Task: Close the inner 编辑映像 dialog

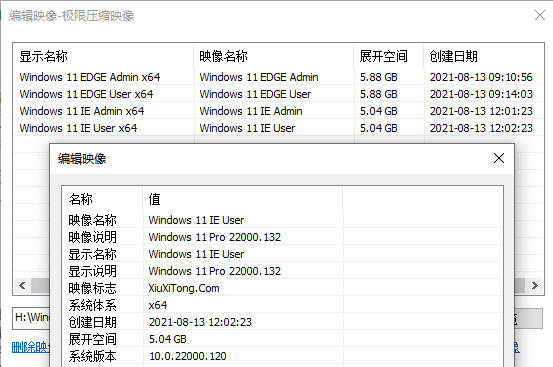Action: (499, 158)
